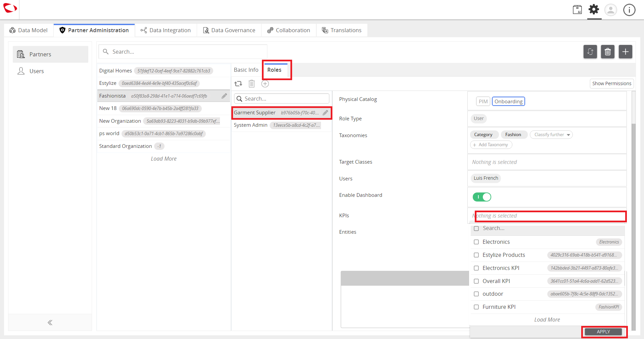
Task: Click the partner search magnifier icon
Action: click(x=106, y=52)
